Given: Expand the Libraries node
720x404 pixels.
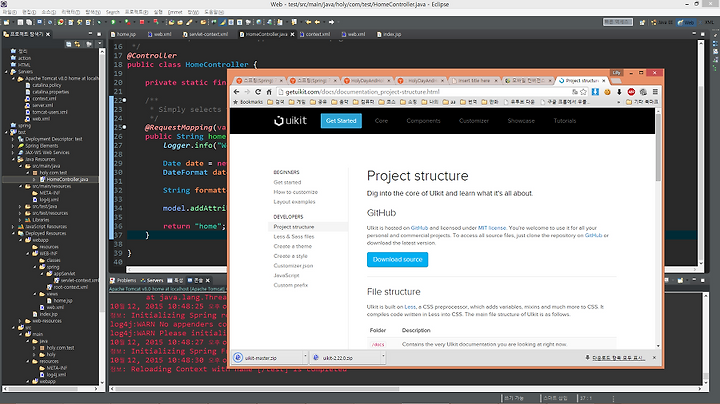Looking at the screenshot, I should click(20, 220).
